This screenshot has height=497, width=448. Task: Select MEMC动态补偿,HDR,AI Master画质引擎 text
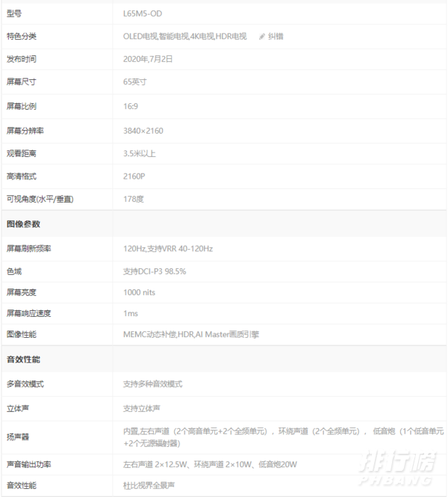click(x=191, y=334)
